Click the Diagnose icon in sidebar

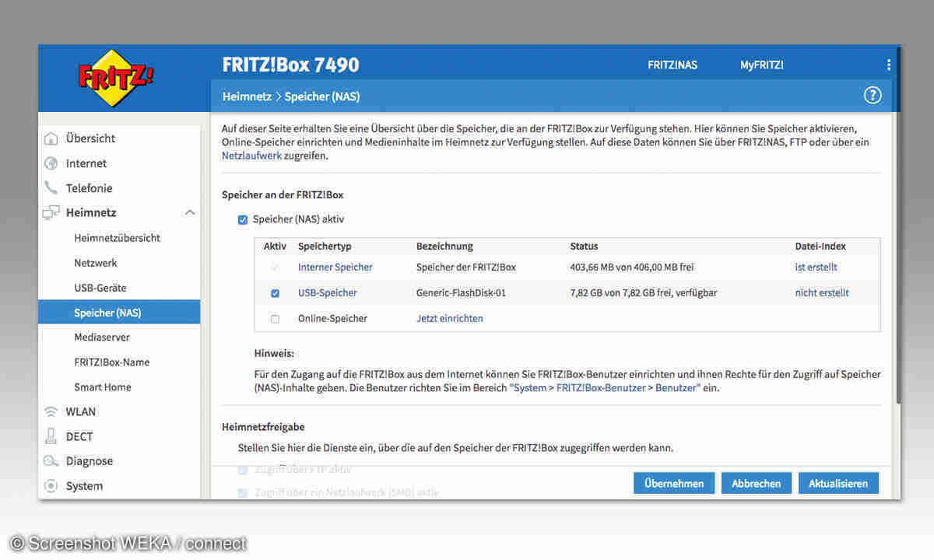point(51,461)
